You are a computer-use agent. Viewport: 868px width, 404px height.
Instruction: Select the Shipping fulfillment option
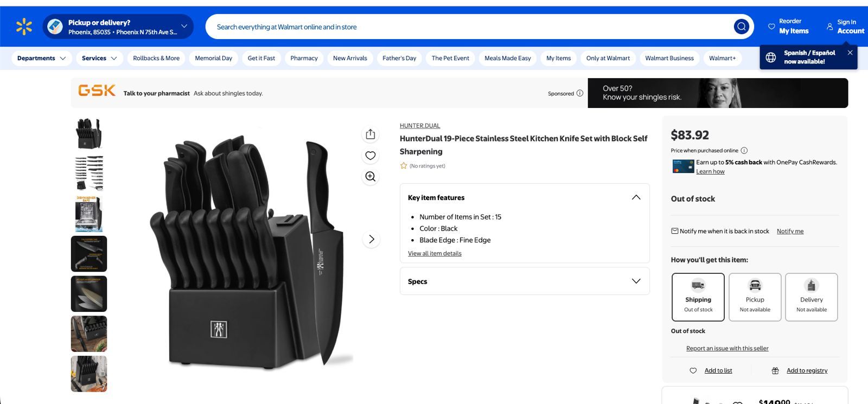coord(698,297)
